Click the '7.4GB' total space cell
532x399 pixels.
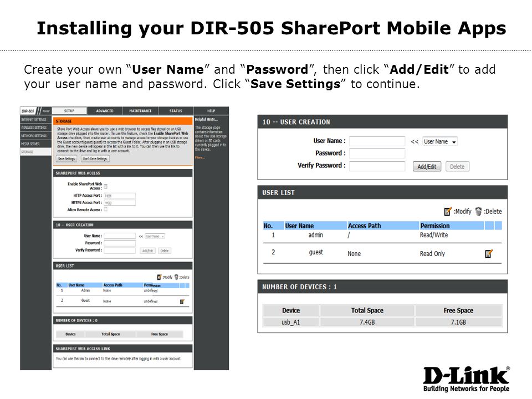367,322
